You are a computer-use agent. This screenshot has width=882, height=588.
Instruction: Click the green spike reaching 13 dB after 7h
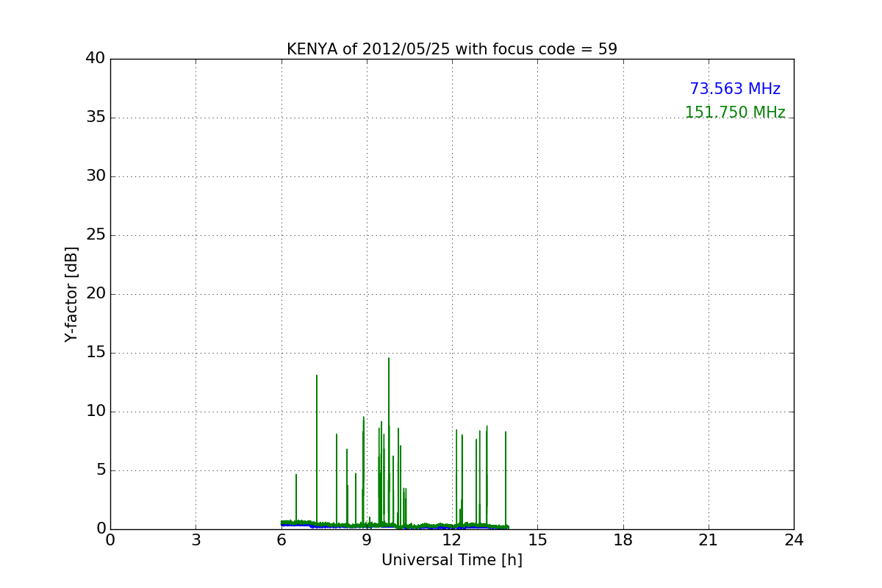pyautogui.click(x=317, y=448)
